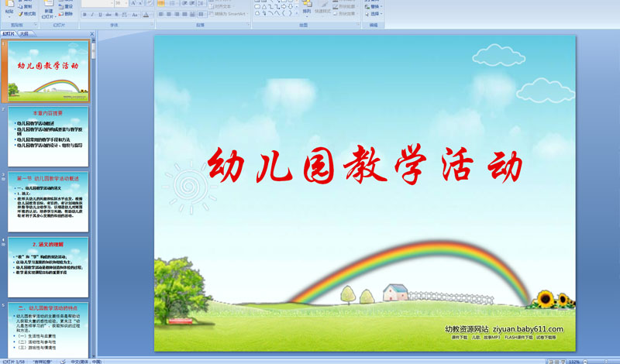Toggle Underline formatting
Screen dimensions: 620x364
tap(100, 15)
